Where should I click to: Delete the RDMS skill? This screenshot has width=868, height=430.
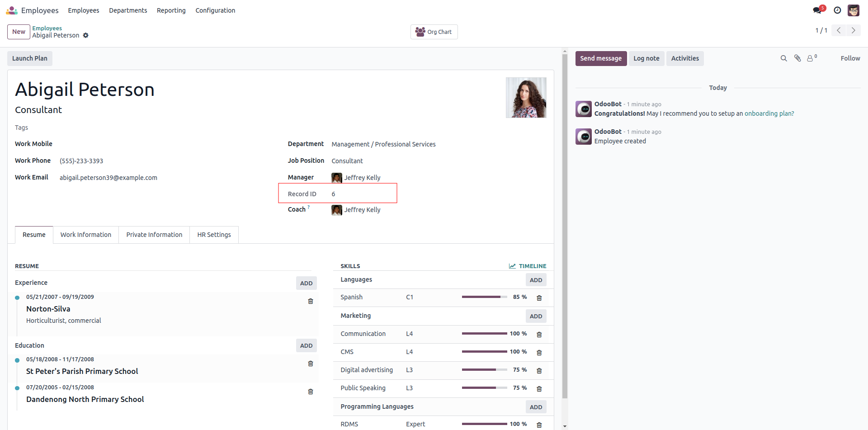tap(539, 425)
